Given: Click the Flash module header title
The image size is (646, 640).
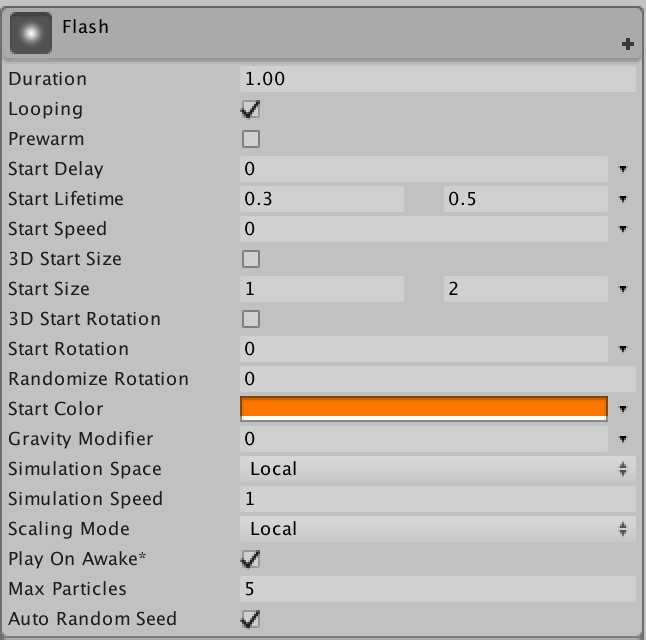Looking at the screenshot, I should pos(85,27).
